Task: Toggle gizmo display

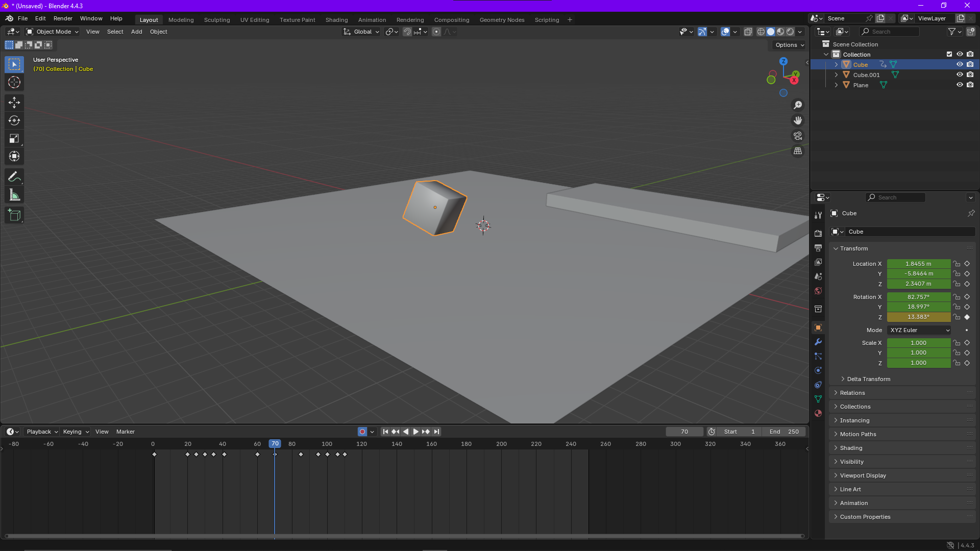Action: 702,32
